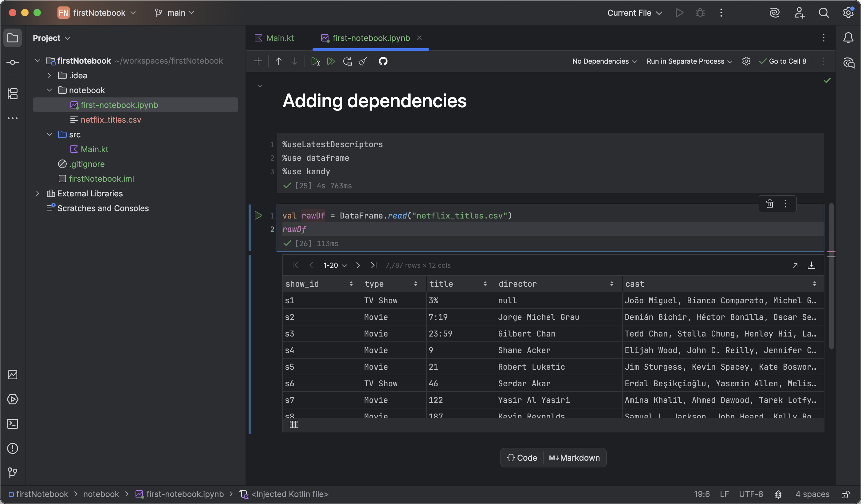Open the Structure tool window icon
Image resolution: width=861 pixels, height=504 pixels.
pyautogui.click(x=13, y=94)
